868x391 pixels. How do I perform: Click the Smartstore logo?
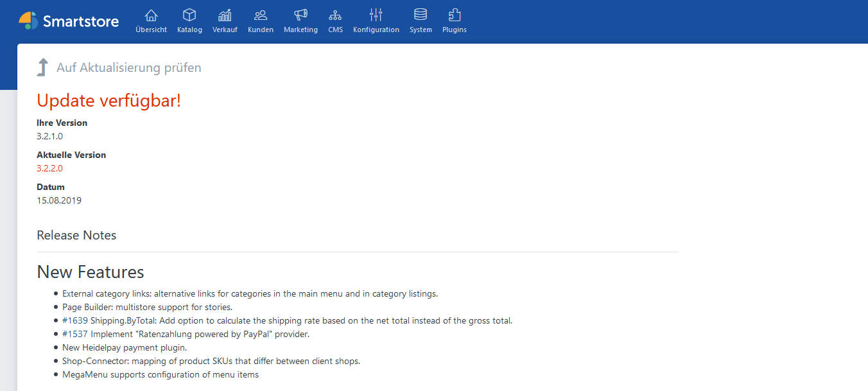pos(69,21)
